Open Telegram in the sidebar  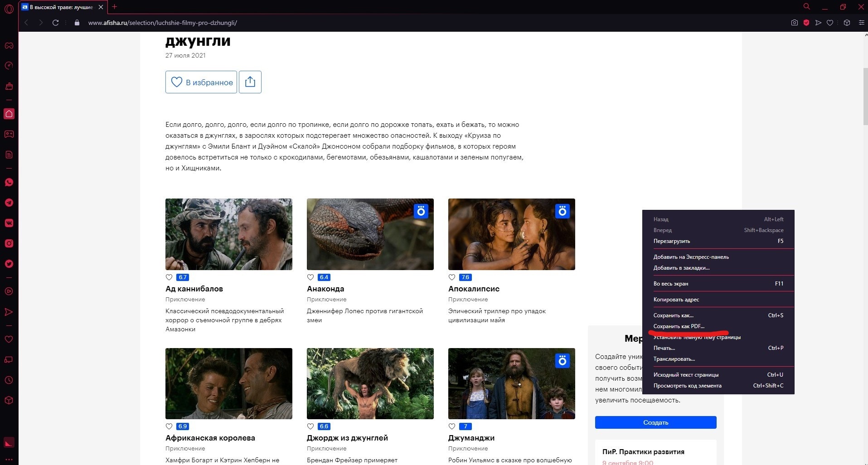coord(9,203)
